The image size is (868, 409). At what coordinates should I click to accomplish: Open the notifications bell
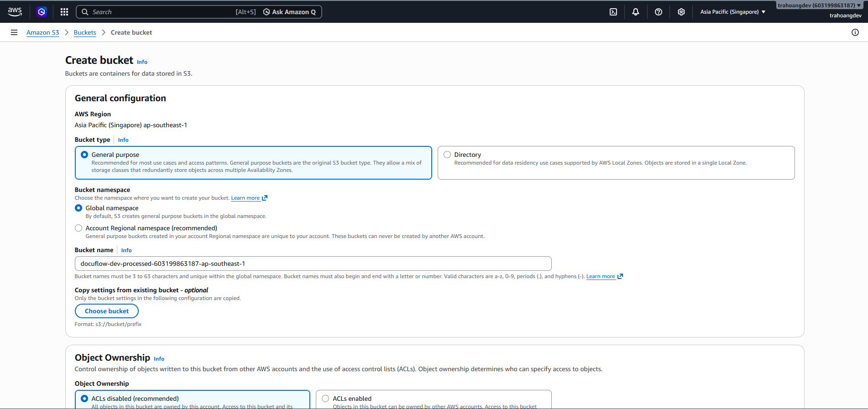[x=636, y=12]
